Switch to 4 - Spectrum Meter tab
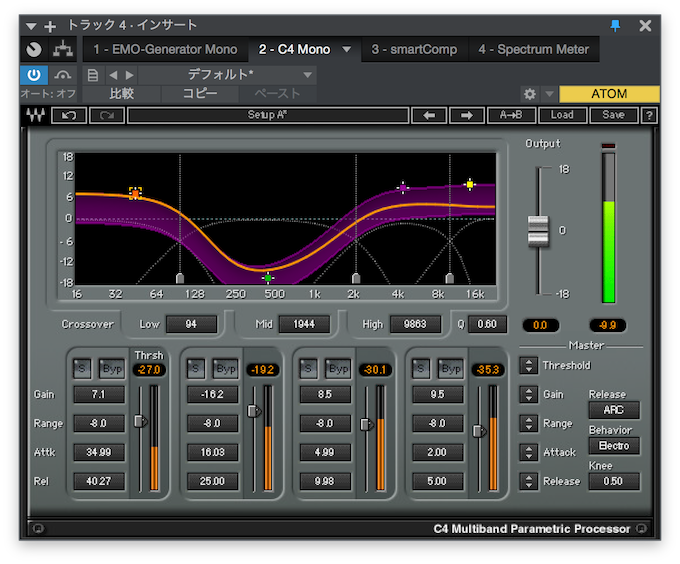This screenshot has width=680, height=564. pyautogui.click(x=533, y=49)
